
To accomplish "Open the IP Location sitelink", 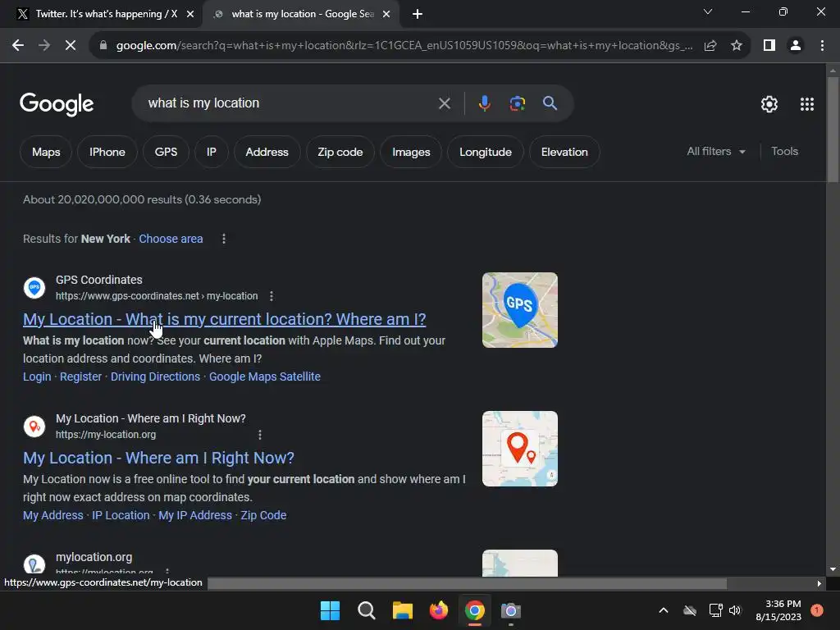I will click(x=121, y=515).
